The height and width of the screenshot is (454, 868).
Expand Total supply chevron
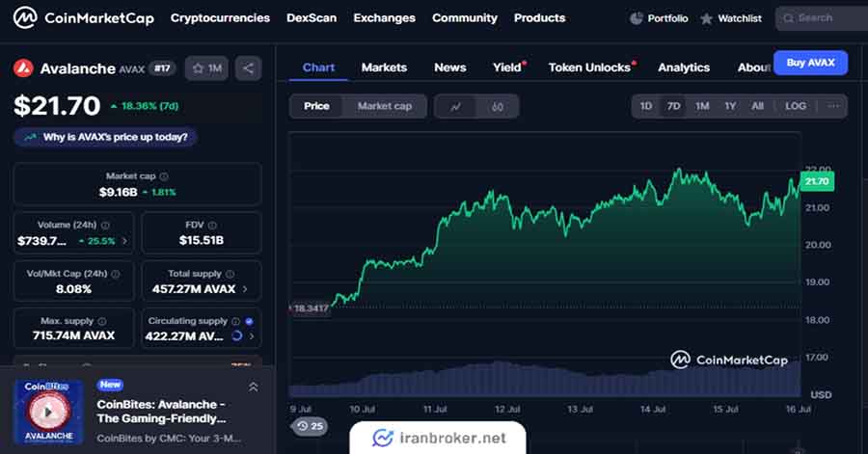tap(245, 289)
